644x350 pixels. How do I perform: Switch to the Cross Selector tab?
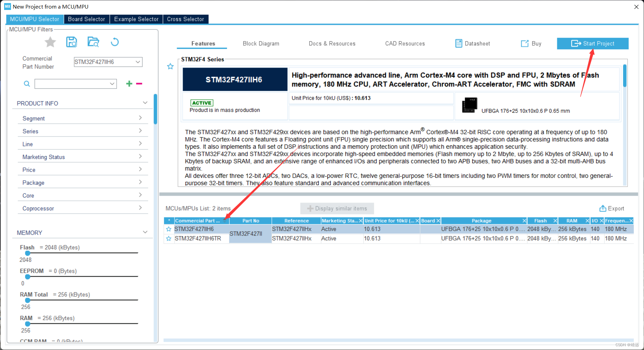tap(186, 19)
